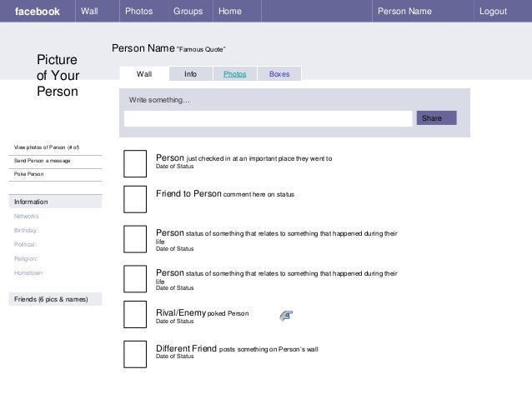Go to Home in the navigation bar
The width and height of the screenshot is (532, 399).
tap(229, 11)
